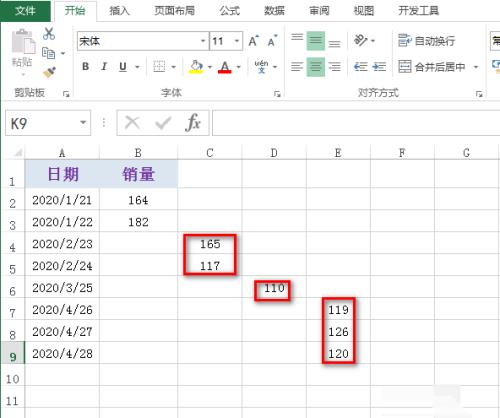This screenshot has height=418, width=500.
Task: Click the Cut scissors icon
Action: [49, 34]
